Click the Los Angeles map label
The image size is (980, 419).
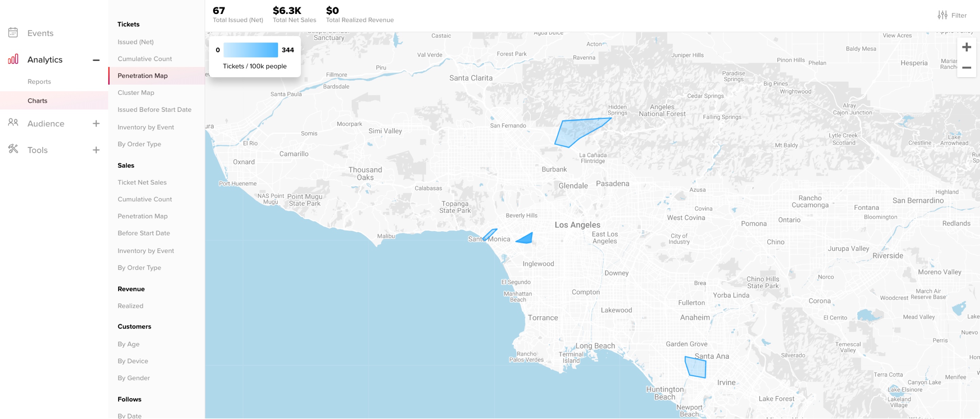pyautogui.click(x=577, y=225)
